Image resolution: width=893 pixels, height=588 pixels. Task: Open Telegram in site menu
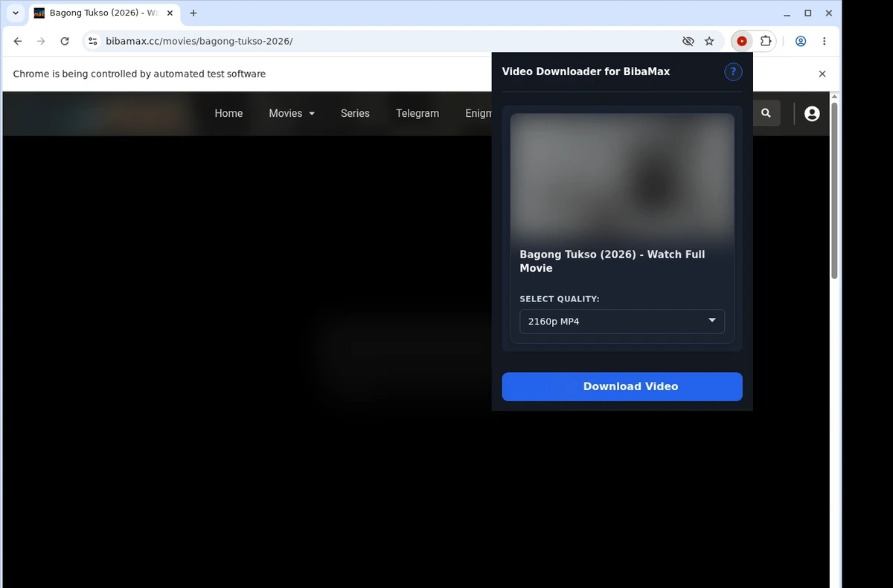point(417,113)
